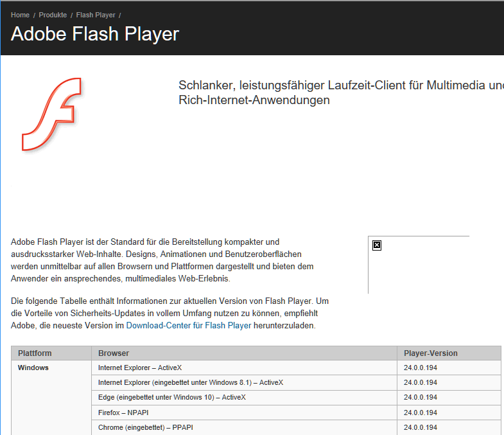Click the 'Schlanker, leistungsfähiger Laufzeit-Client' headline
The width and height of the screenshot is (504, 435).
[341, 93]
